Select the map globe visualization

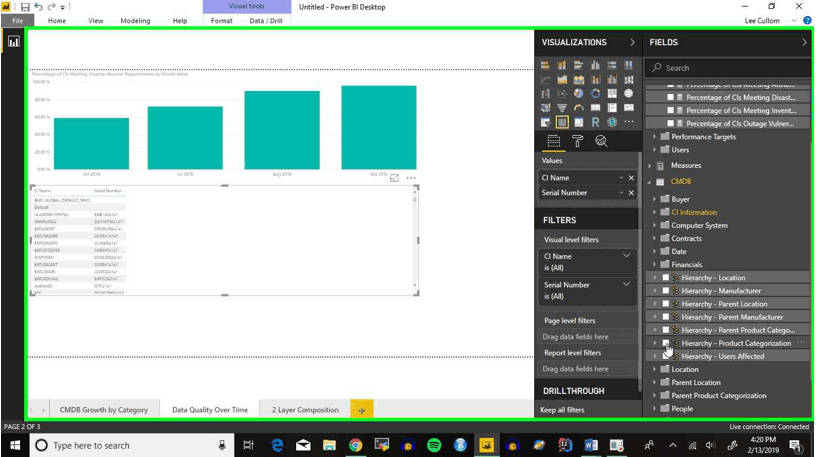(628, 93)
